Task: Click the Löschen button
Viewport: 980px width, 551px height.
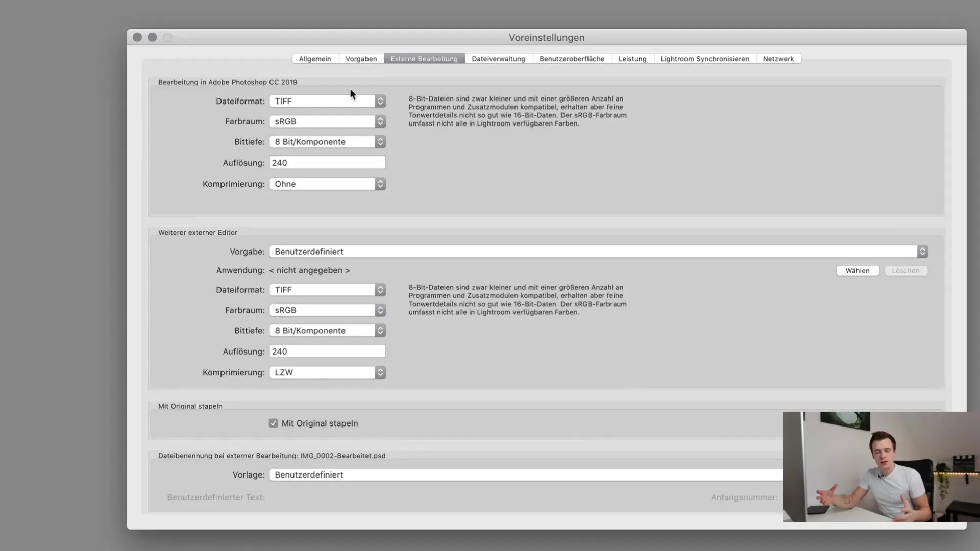Action: (x=905, y=271)
